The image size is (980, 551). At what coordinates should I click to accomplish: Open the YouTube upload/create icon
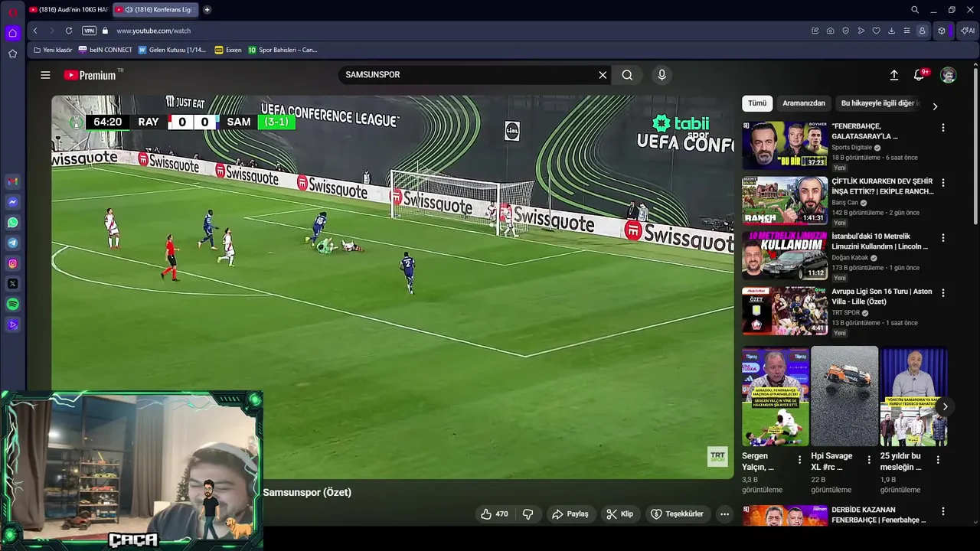tap(893, 75)
